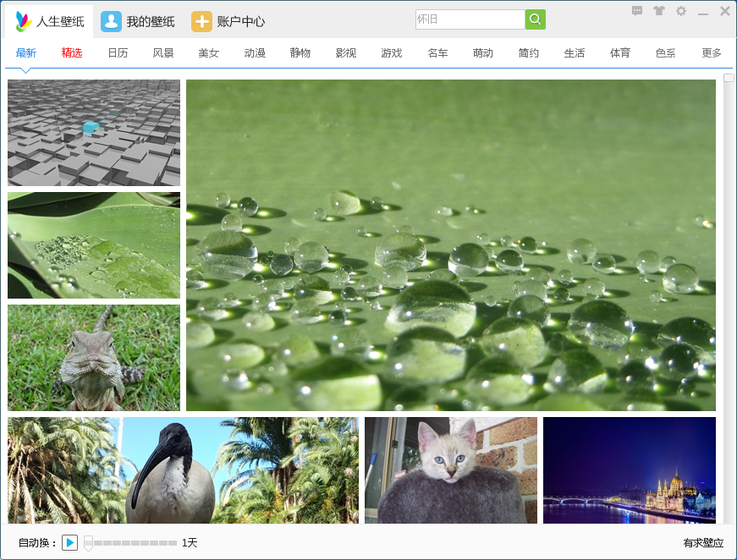Click the 人生壁纸 colorful logo icon
The height and width of the screenshot is (560, 737).
(24, 21)
